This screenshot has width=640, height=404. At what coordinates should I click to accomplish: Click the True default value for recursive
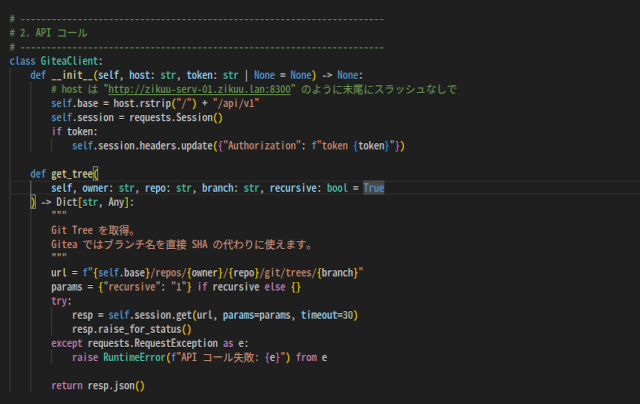pos(373,187)
